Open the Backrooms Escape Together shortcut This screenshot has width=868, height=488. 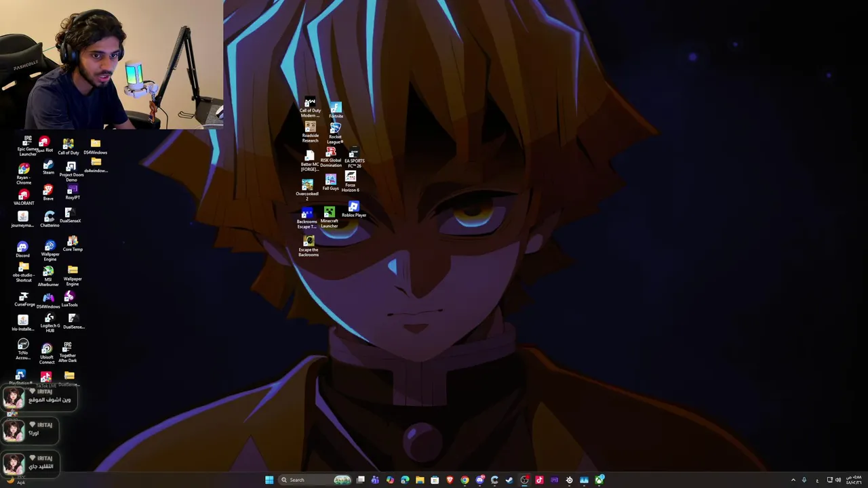(x=307, y=218)
